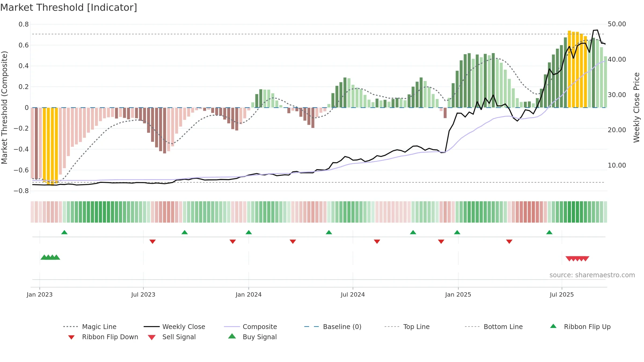Click the ribbon flip down marker in March 2024
Image resolution: width=644 pixels, height=362 pixels.
293,242
